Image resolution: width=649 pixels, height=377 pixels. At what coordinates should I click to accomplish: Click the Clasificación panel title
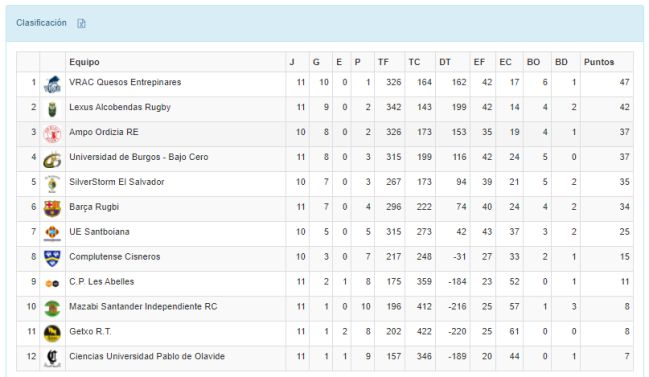pyautogui.click(x=41, y=23)
